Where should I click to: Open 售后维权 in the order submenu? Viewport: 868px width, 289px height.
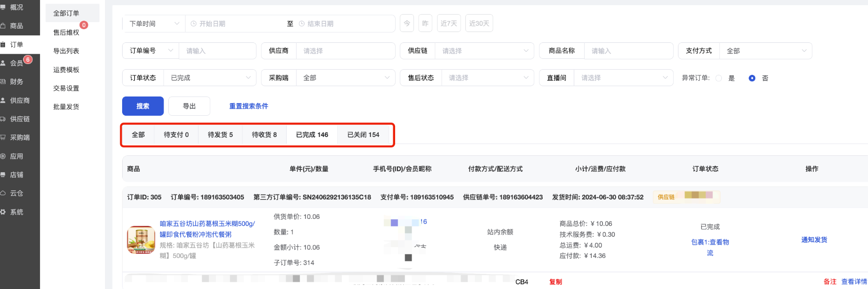point(66,32)
